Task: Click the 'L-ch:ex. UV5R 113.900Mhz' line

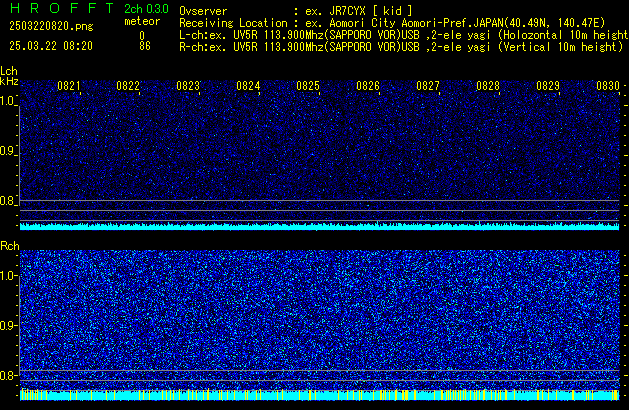Action: [x=404, y=35]
